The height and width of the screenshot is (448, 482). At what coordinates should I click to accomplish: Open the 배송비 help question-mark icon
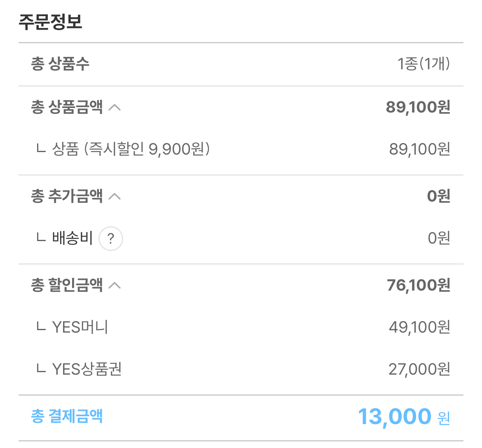point(111,239)
